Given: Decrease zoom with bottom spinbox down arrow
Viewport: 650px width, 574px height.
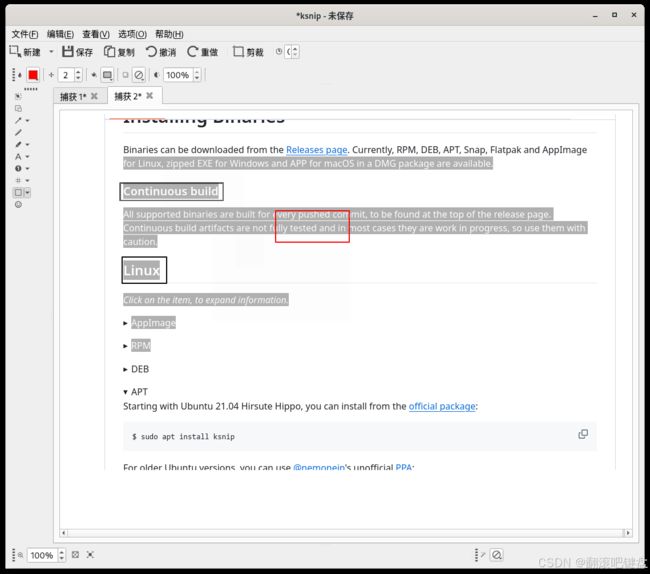Looking at the screenshot, I should pyautogui.click(x=61, y=558).
